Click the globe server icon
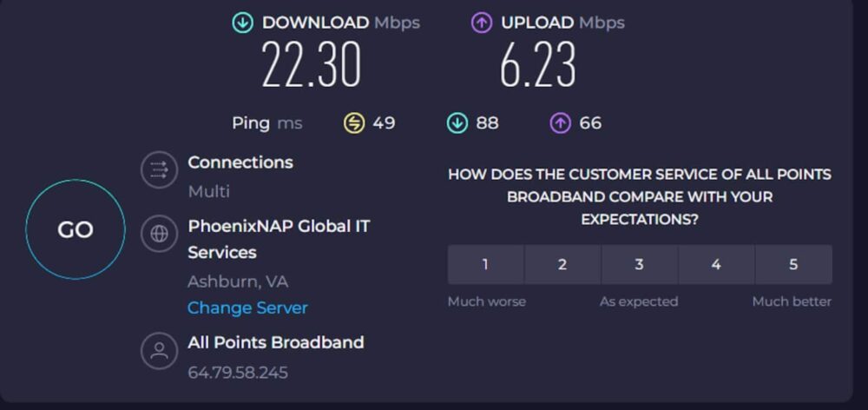The width and height of the screenshot is (868, 410). click(160, 234)
